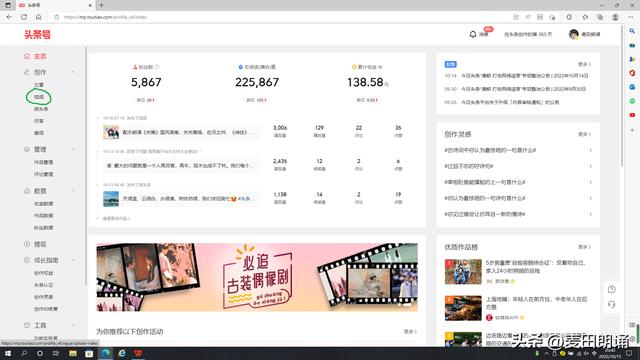Click the 数据 section icon in sidebar

point(27,191)
